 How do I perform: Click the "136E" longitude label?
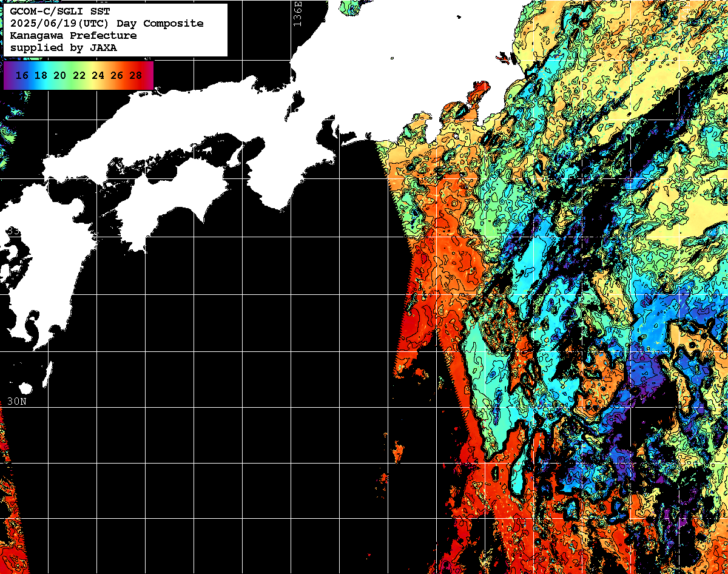tap(297, 13)
